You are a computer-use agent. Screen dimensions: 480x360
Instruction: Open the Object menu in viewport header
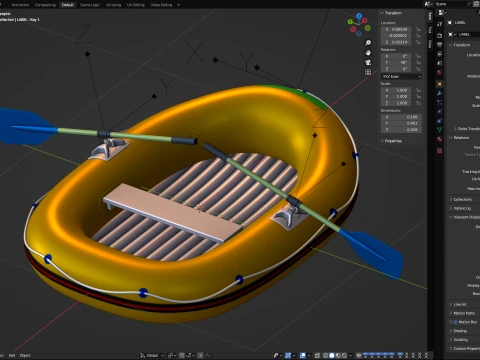tap(25, 355)
